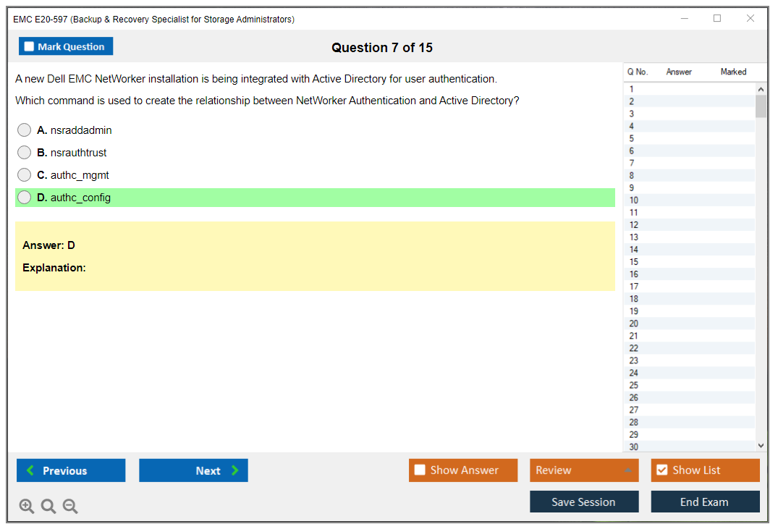Select option A nsraddadmin
The width and height of the screenshot is (778, 532).
pyautogui.click(x=25, y=130)
